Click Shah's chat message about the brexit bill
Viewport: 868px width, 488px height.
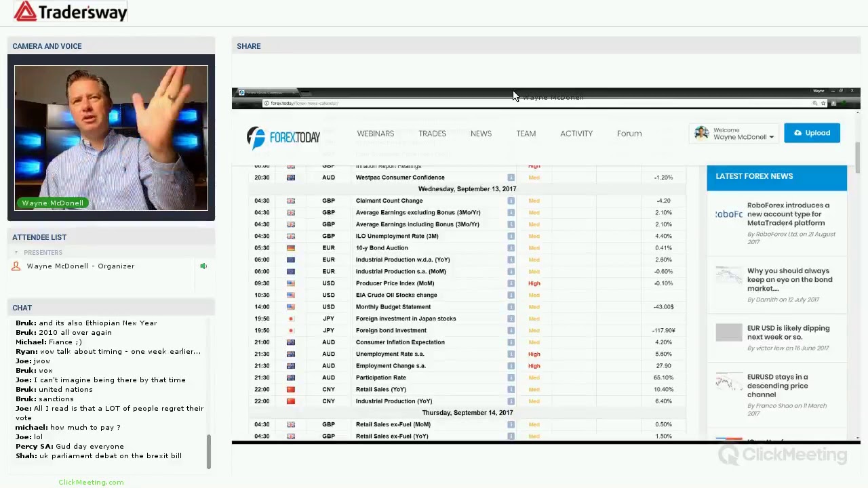[98, 456]
